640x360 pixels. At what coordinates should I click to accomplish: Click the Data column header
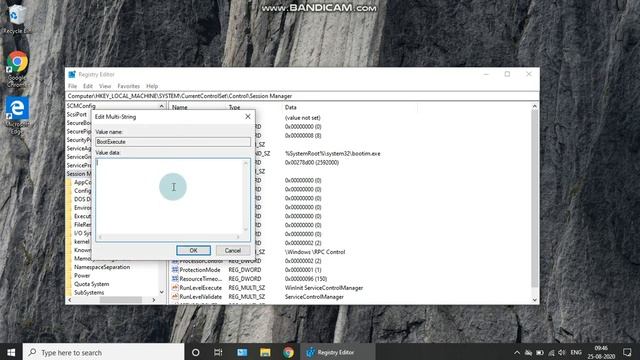point(291,107)
